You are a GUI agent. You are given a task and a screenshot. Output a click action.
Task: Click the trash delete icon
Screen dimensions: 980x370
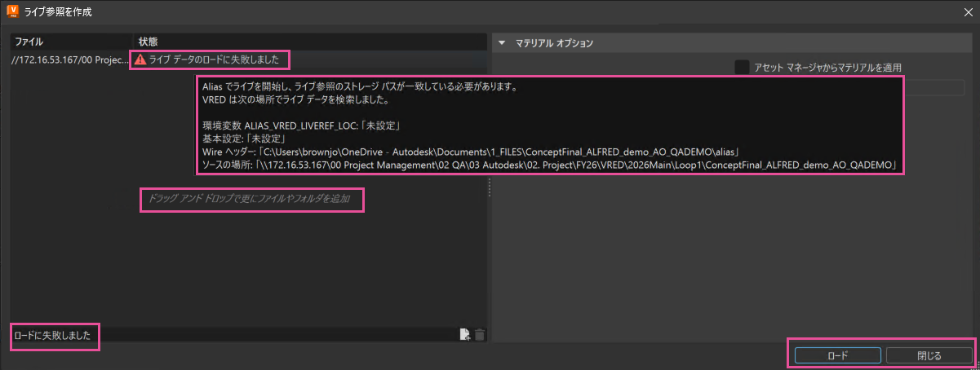pos(480,334)
